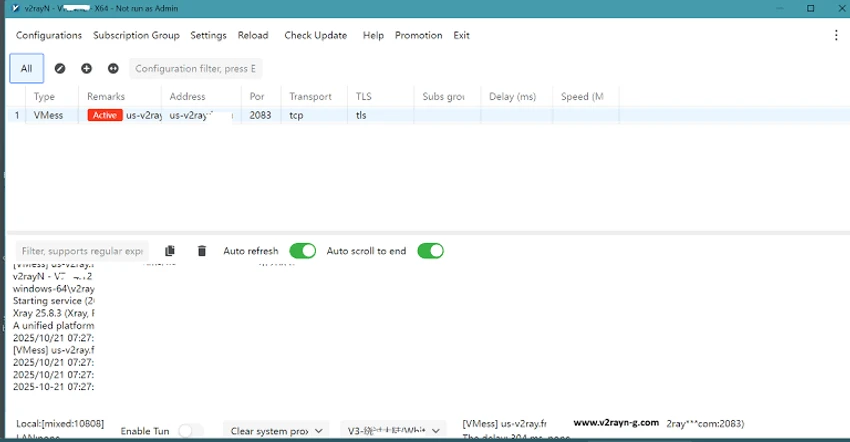The height and width of the screenshot is (442, 850).
Task: Open the Help menu
Action: click(373, 35)
